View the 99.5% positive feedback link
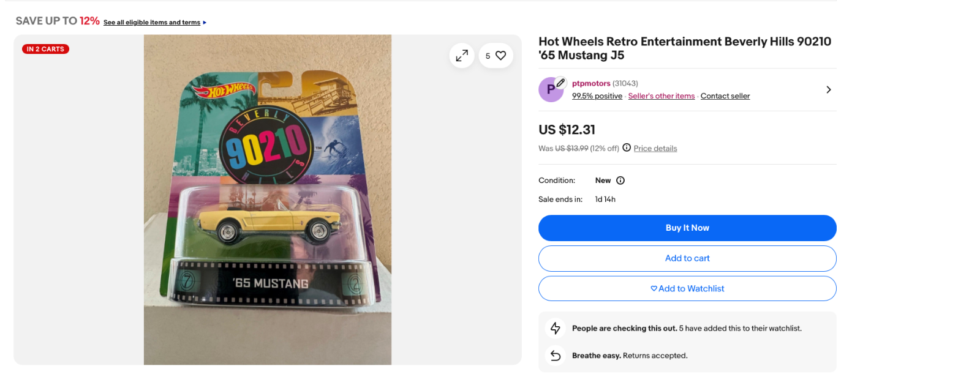This screenshot has height=377, width=980. (x=597, y=96)
